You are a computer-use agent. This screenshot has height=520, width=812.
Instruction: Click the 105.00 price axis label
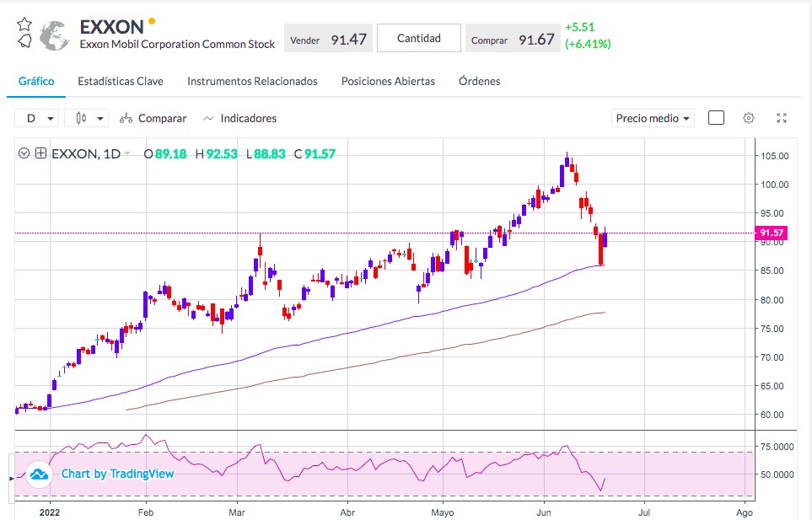774,156
